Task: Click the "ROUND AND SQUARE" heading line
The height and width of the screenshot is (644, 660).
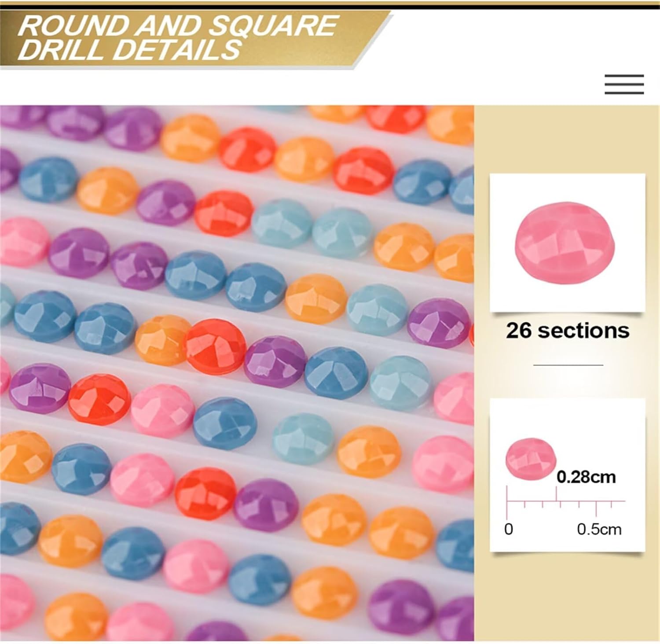Action: pyautogui.click(x=177, y=26)
